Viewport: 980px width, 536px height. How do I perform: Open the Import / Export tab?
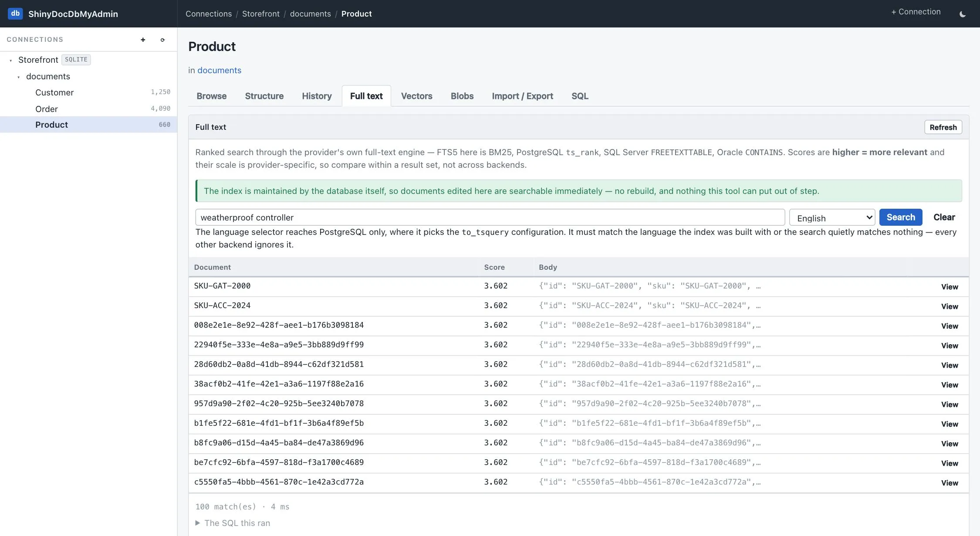tap(522, 96)
